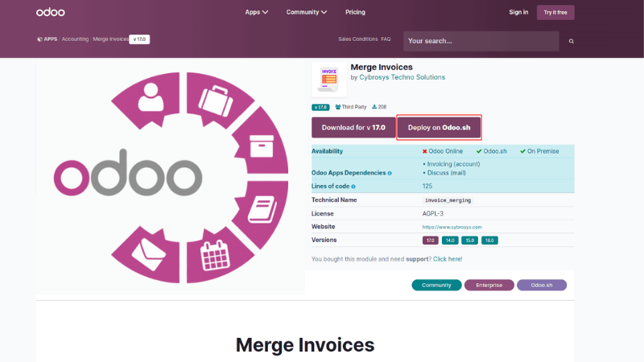
Task: Expand the Apps menu
Action: [256, 12]
